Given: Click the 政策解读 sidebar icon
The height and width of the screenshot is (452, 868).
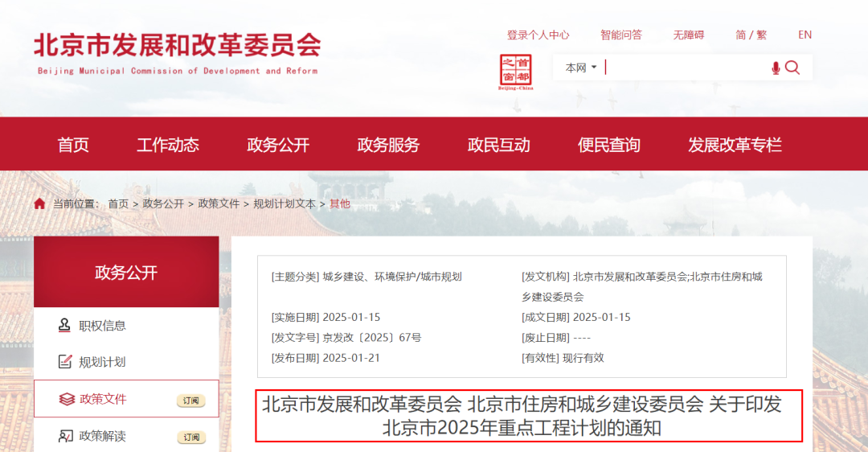Looking at the screenshot, I should pyautogui.click(x=65, y=436).
